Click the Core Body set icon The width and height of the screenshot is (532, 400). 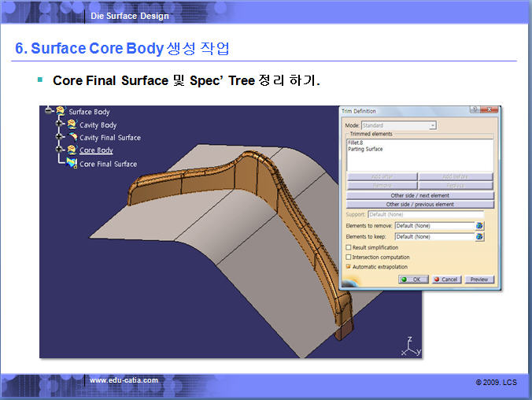coord(72,150)
